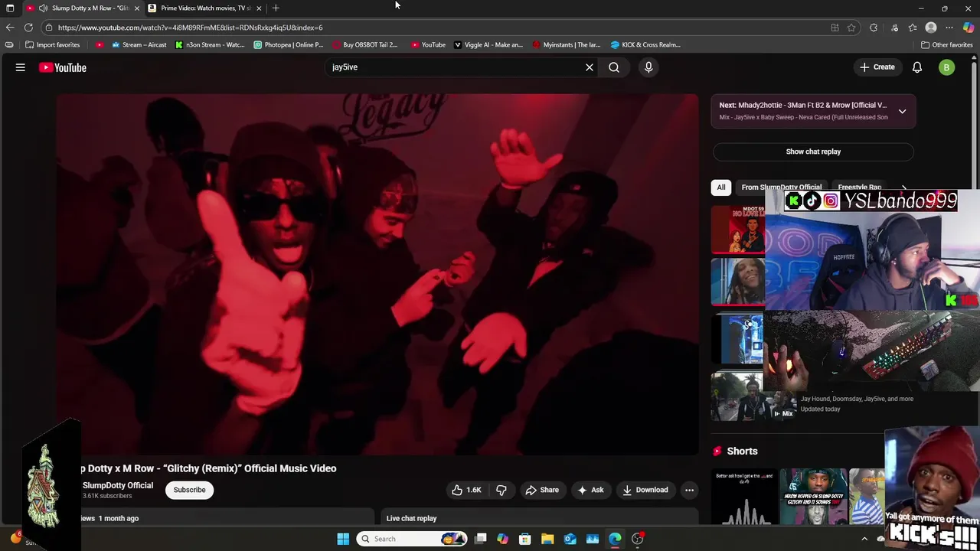The height and width of the screenshot is (551, 980).
Task: Open the tab actions menu icon
Action: [10, 8]
